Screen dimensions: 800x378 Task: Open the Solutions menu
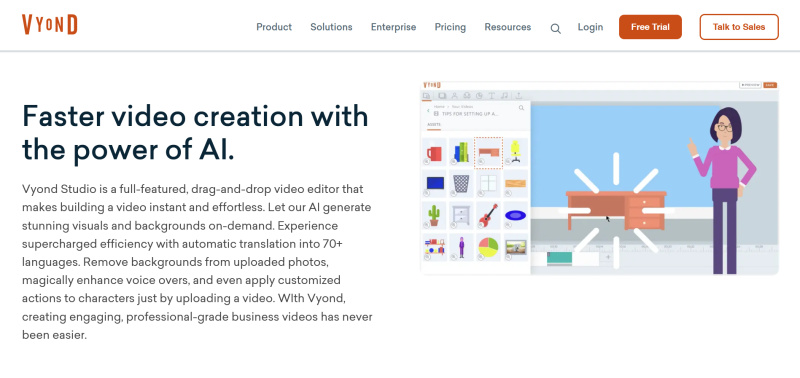[x=331, y=27]
